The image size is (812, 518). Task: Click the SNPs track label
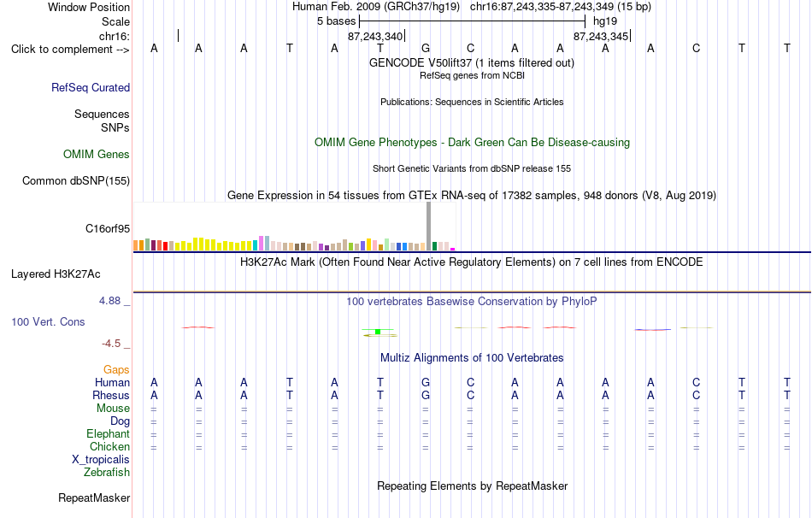pyautogui.click(x=115, y=127)
